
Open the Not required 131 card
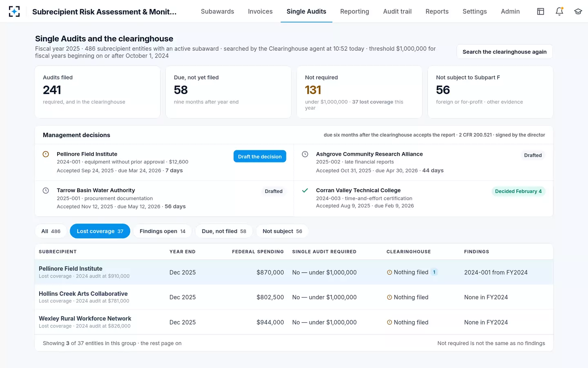[x=359, y=92]
